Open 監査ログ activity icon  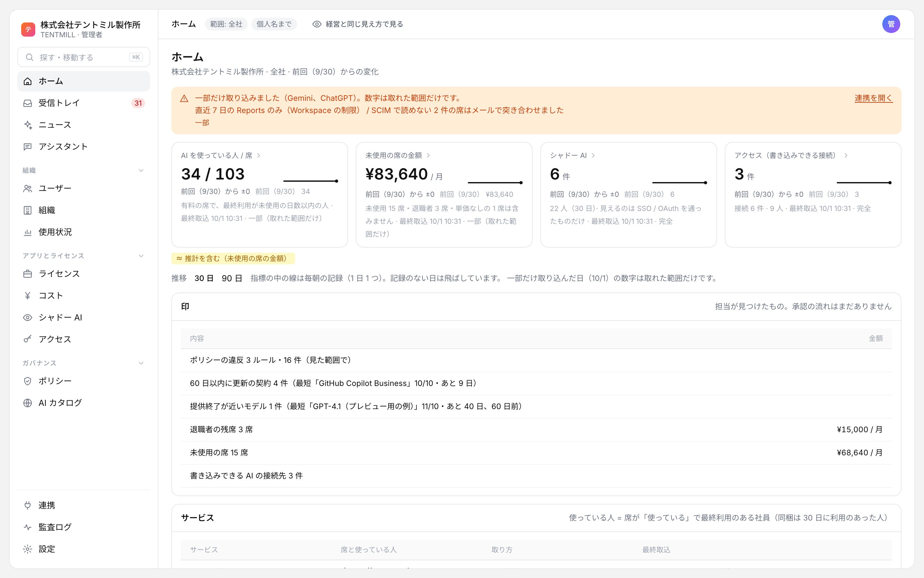[x=28, y=527]
